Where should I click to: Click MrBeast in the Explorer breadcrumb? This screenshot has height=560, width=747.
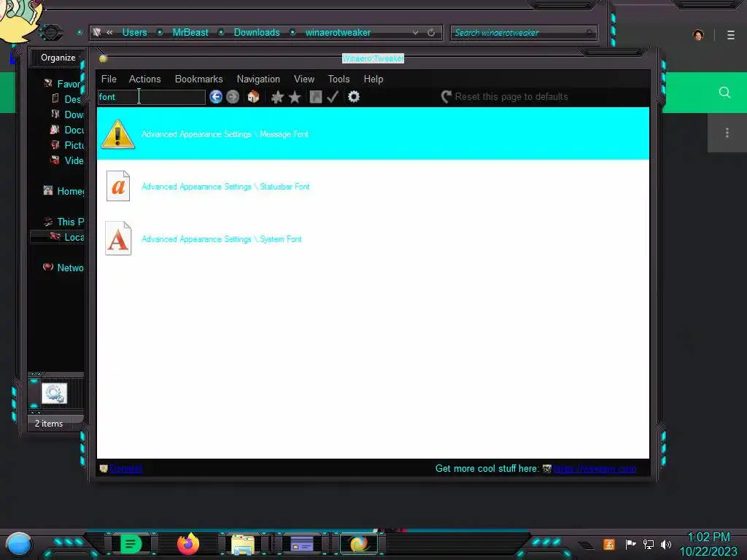pos(190,32)
